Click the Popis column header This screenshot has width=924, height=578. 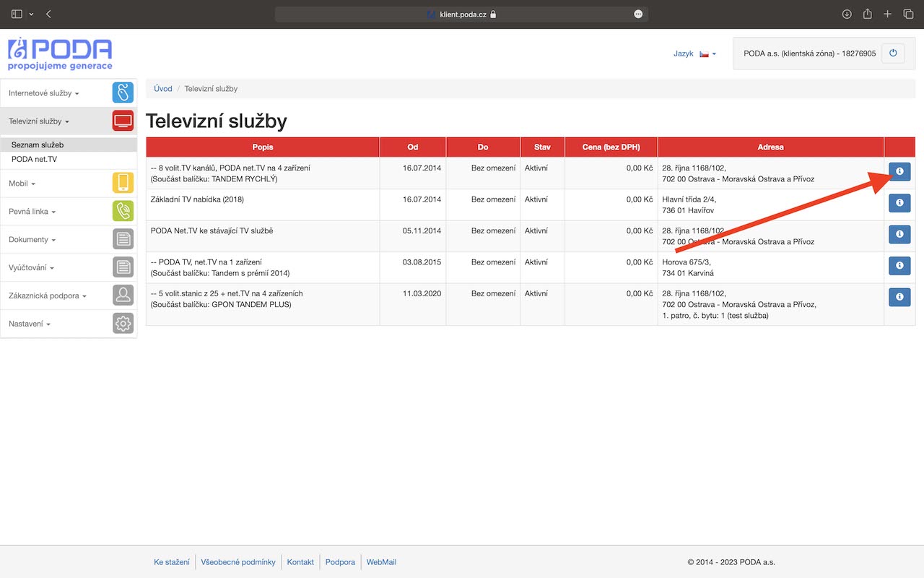(x=263, y=147)
